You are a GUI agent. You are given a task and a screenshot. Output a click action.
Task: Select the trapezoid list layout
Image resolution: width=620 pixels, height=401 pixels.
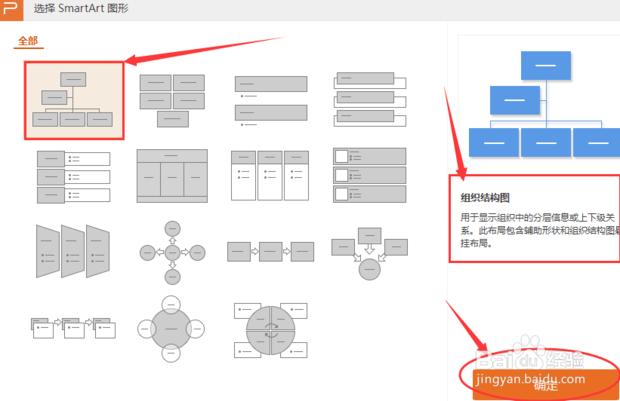(73, 252)
